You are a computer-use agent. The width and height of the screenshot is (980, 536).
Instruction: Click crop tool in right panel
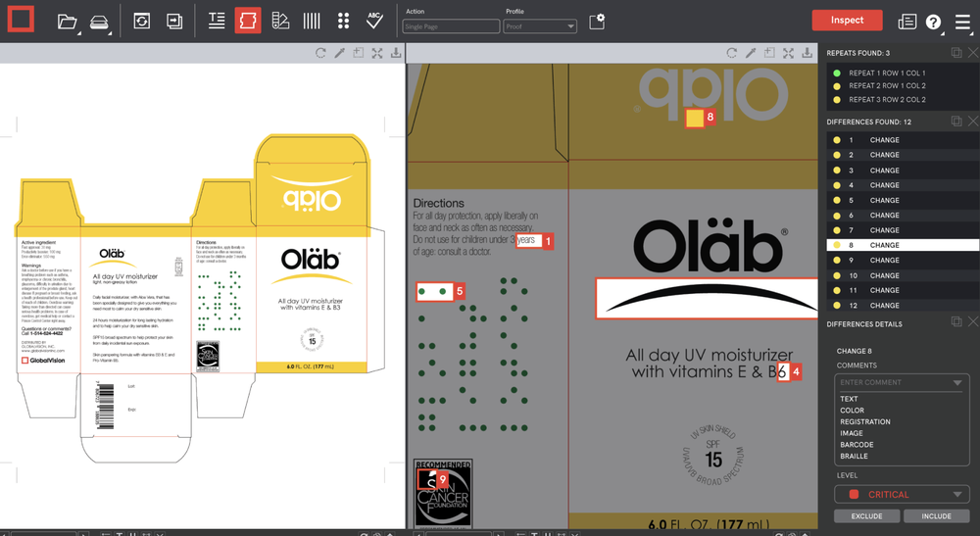click(769, 53)
